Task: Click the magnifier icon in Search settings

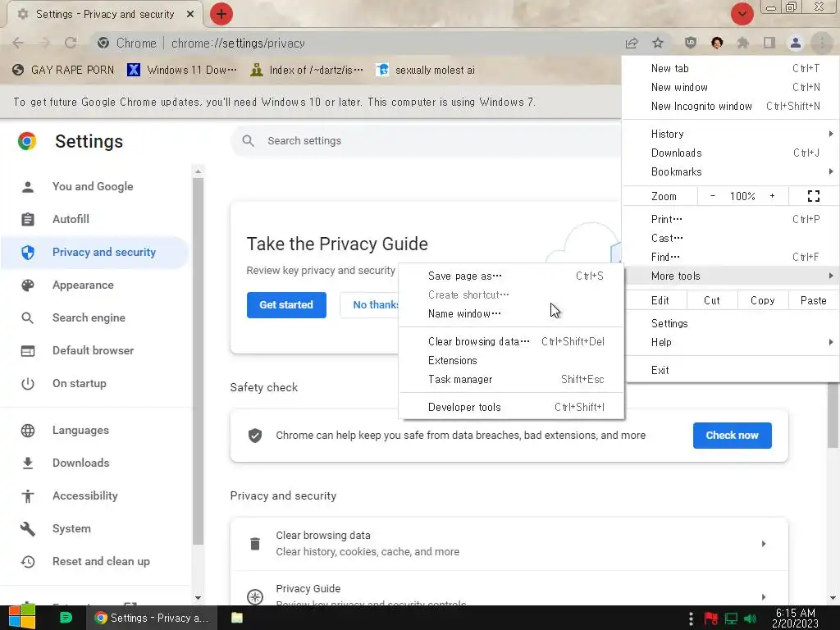Action: pos(248,141)
